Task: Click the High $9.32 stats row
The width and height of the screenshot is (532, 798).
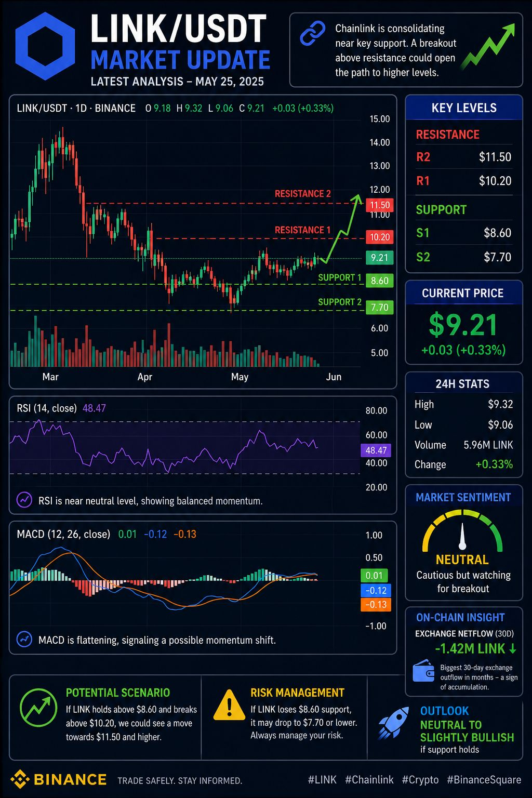Action: 464,404
